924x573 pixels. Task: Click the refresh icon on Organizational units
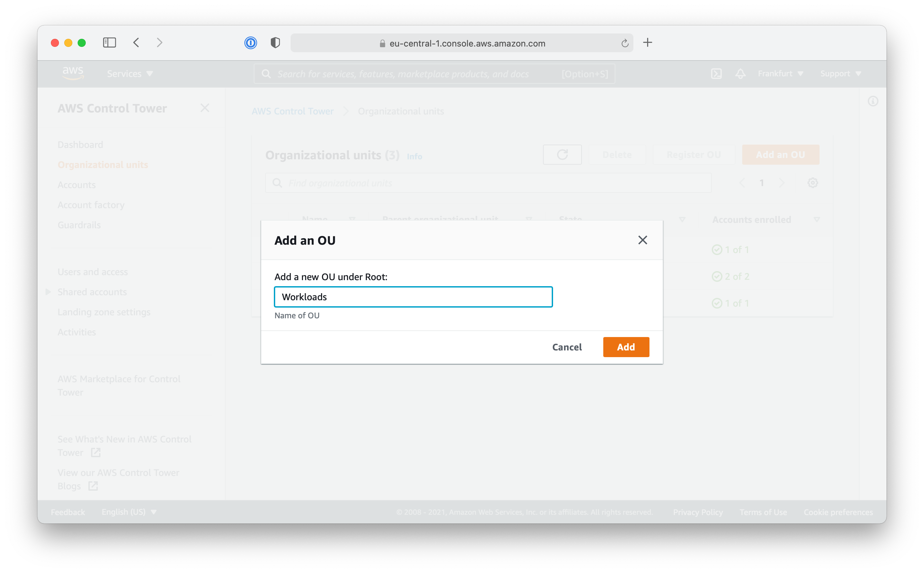tap(562, 155)
